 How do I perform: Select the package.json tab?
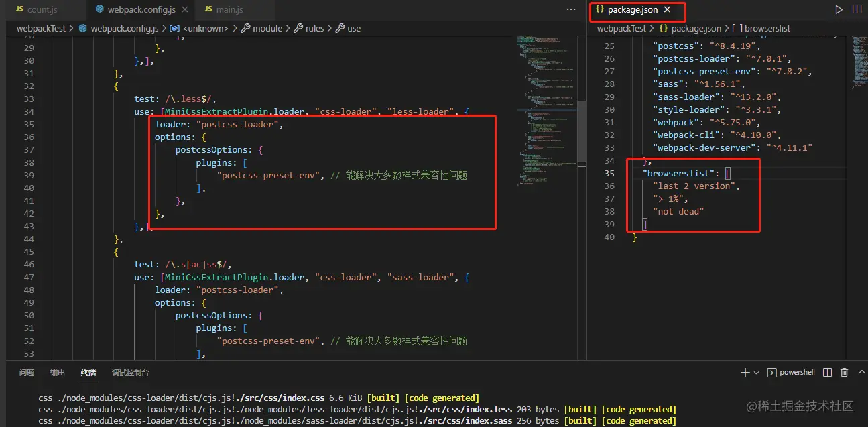[x=633, y=10]
